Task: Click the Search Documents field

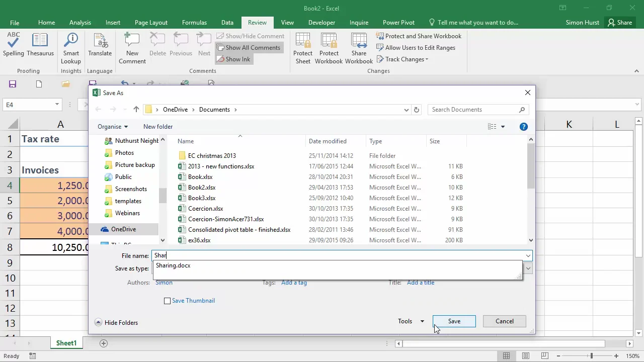Action: tap(478, 110)
